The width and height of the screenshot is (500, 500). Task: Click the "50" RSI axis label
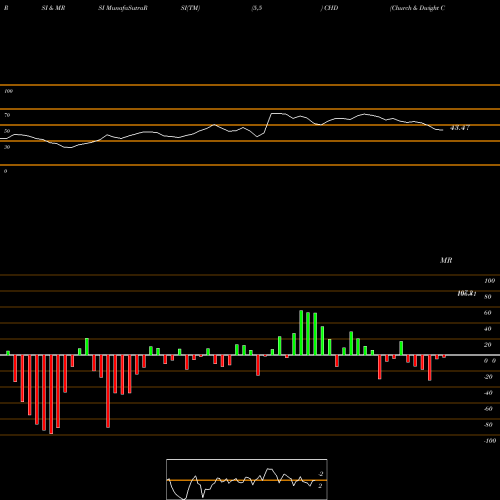7,131
